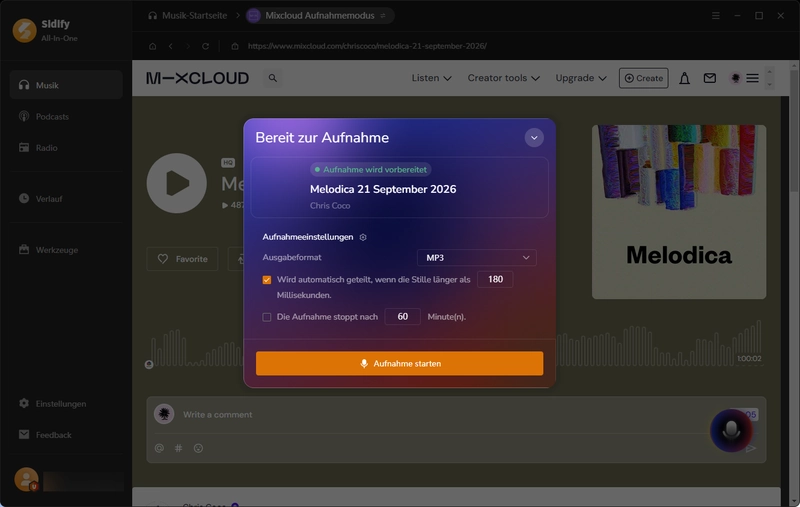Open notifications bell icon
This screenshot has width=800, height=507.
tap(684, 78)
